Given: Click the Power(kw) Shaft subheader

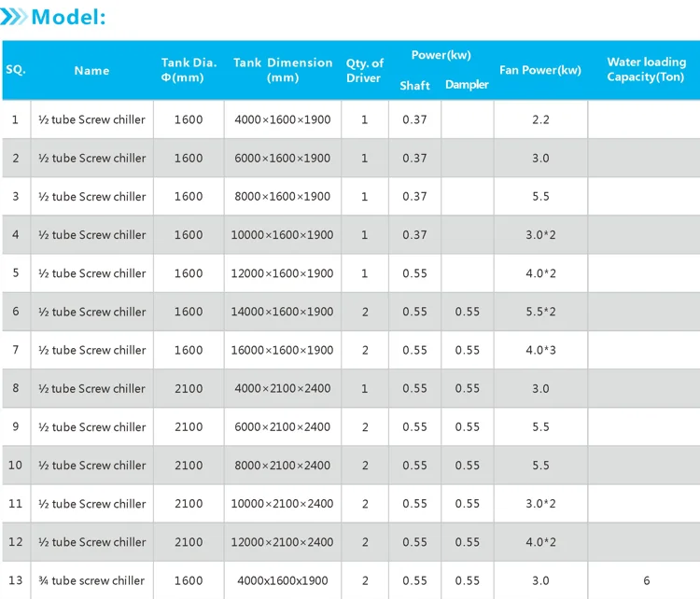Looking at the screenshot, I should tap(414, 85).
